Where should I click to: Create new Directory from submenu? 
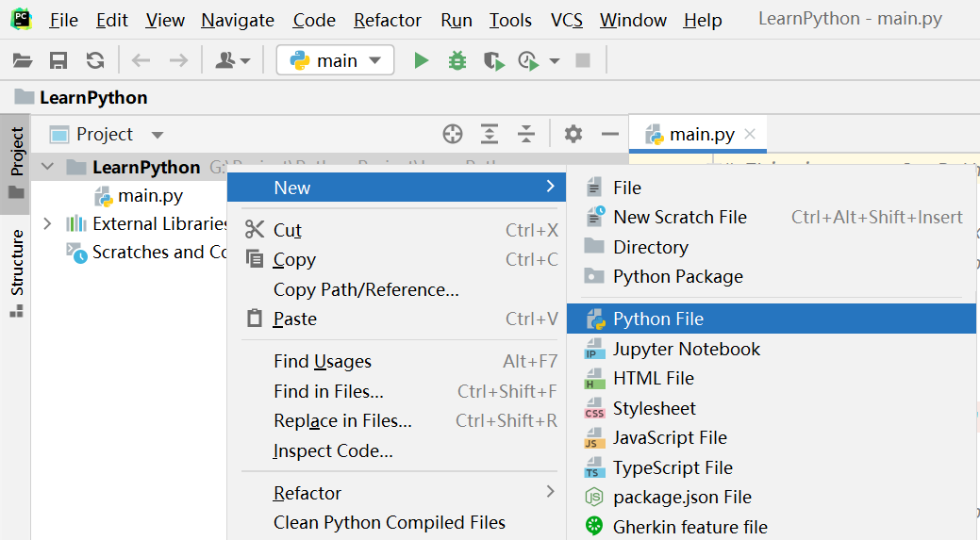772,247
